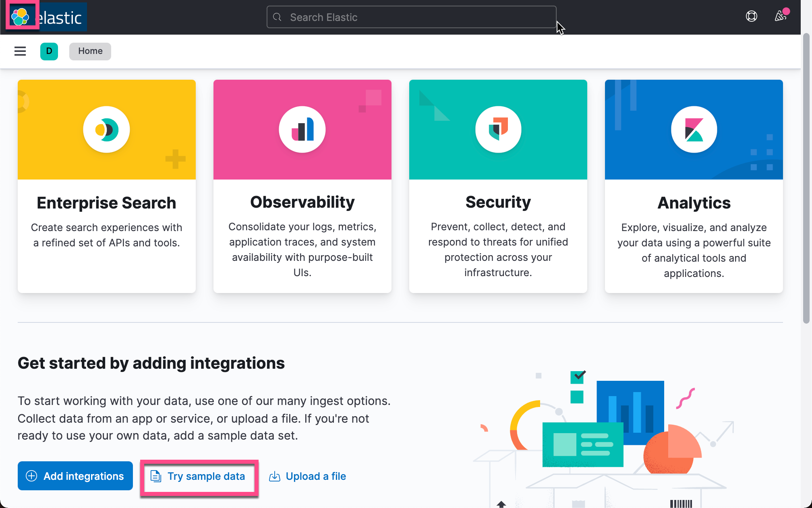Click the Try sample data document icon
Image resolution: width=812 pixels, height=508 pixels.
click(155, 476)
